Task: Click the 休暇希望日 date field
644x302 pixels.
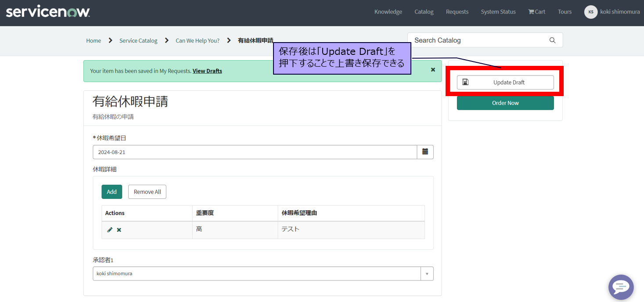Action: [x=255, y=152]
